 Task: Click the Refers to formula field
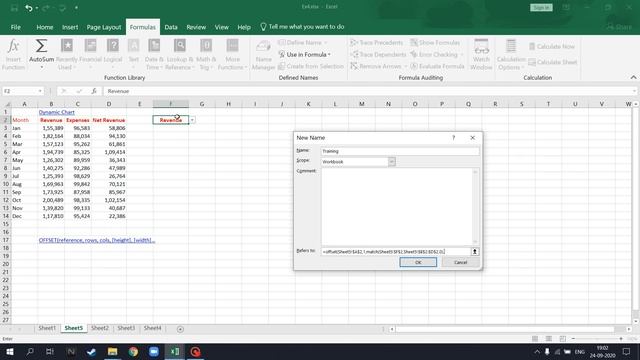point(396,252)
